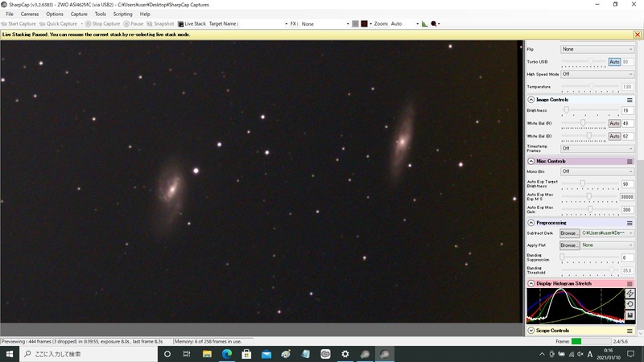644x362 pixels.
Task: Open the Options menu
Action: tap(55, 14)
